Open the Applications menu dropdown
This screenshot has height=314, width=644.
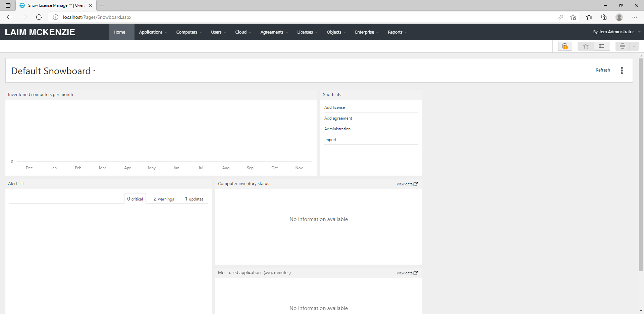click(153, 32)
